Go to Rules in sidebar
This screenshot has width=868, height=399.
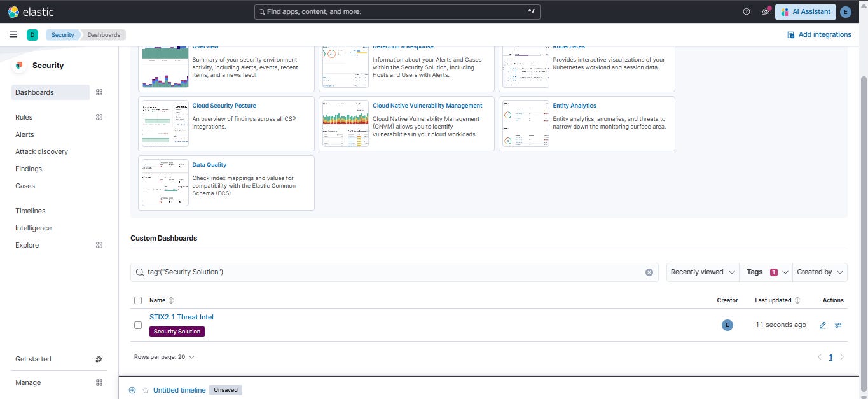click(24, 117)
